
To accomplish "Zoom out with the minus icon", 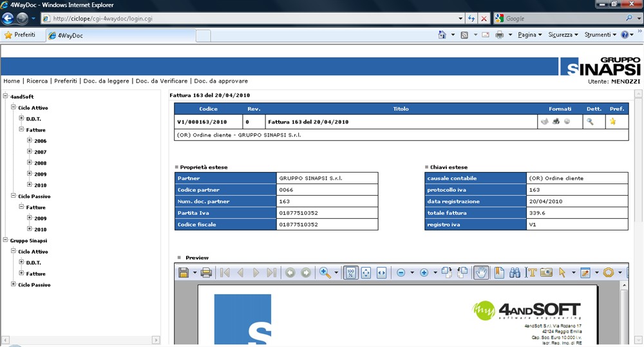I will click(x=401, y=273).
